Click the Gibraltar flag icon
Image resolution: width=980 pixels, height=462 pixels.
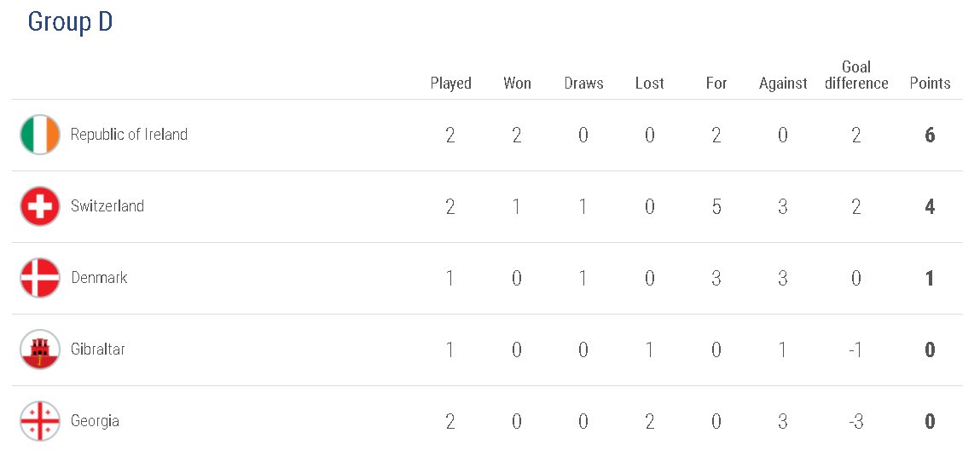tap(40, 349)
